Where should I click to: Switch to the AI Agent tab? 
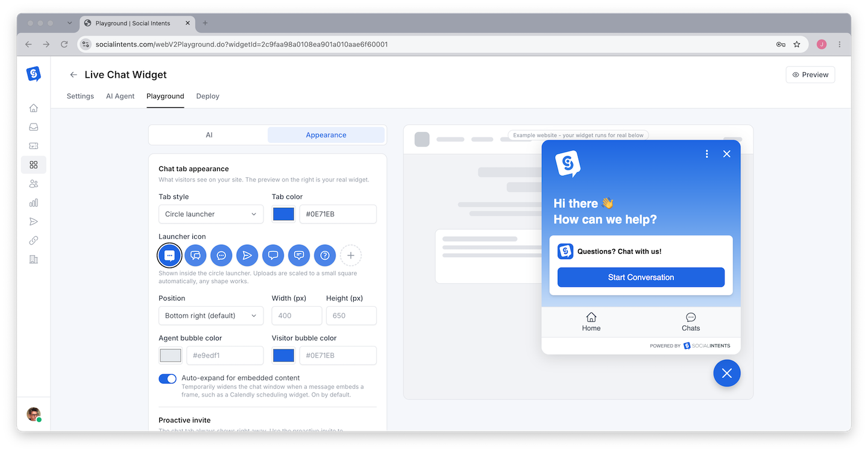pos(120,96)
